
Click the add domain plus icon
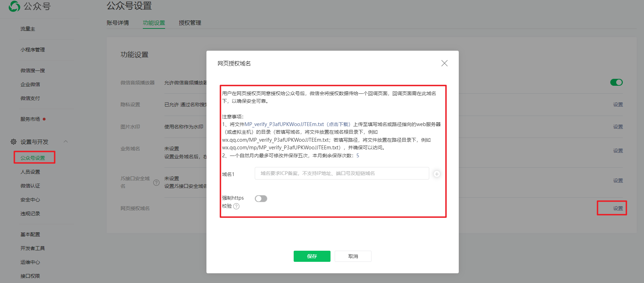point(437,174)
